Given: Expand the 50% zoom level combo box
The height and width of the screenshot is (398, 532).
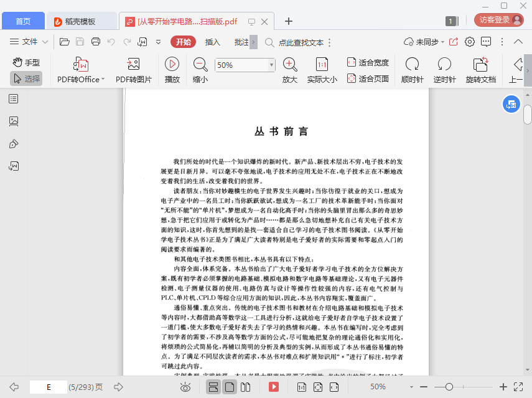Looking at the screenshot, I should coord(271,65).
